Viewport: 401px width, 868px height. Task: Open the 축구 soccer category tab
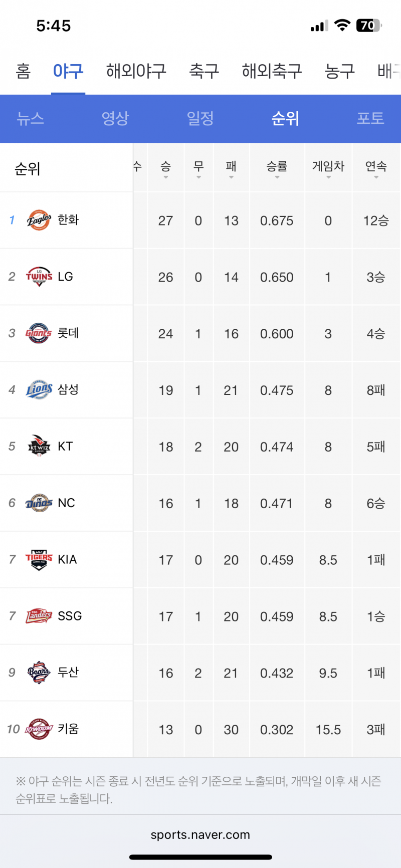pos(204,71)
